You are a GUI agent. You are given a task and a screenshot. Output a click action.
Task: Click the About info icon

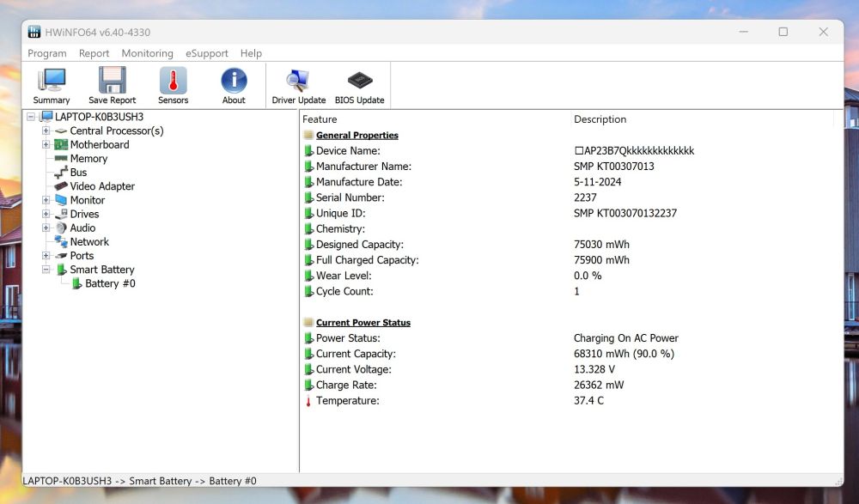pyautogui.click(x=234, y=82)
